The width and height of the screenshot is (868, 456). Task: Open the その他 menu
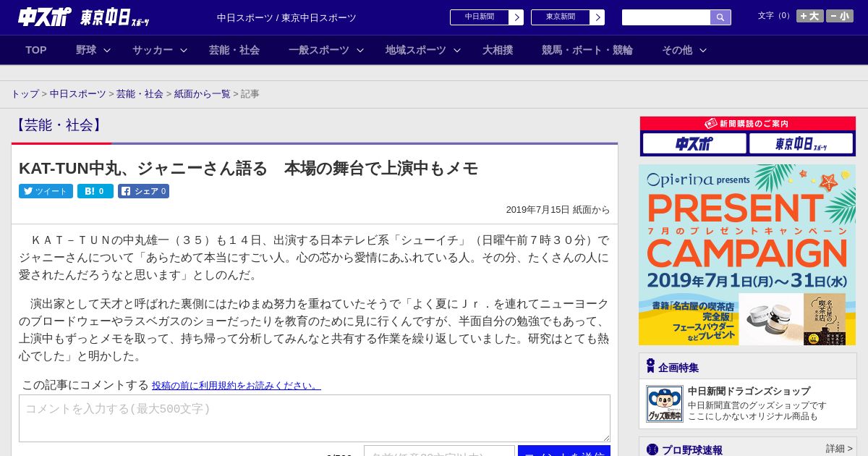pos(677,50)
